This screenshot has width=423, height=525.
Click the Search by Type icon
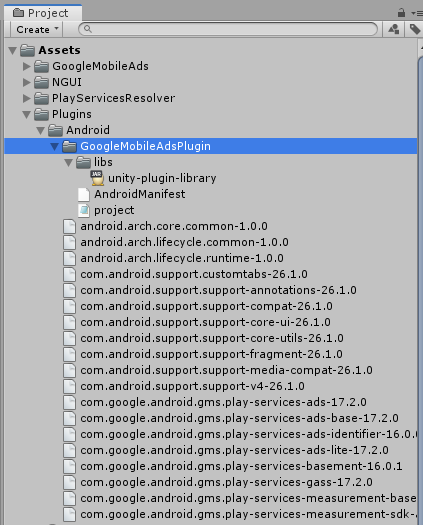point(394,29)
